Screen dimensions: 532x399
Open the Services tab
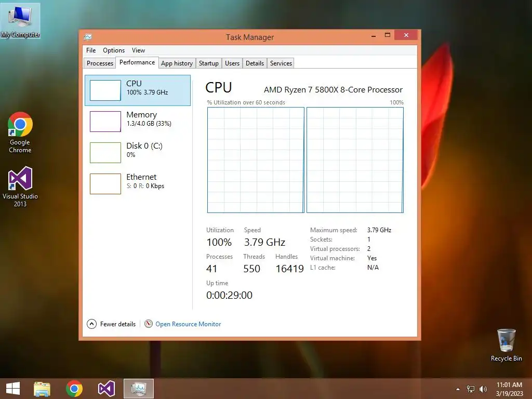click(281, 63)
